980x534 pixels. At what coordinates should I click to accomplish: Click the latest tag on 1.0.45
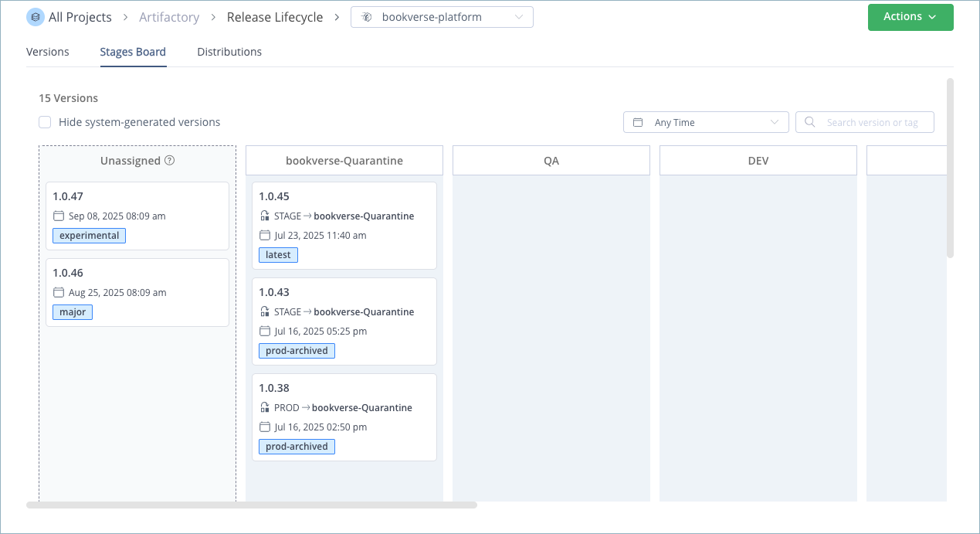tap(278, 255)
